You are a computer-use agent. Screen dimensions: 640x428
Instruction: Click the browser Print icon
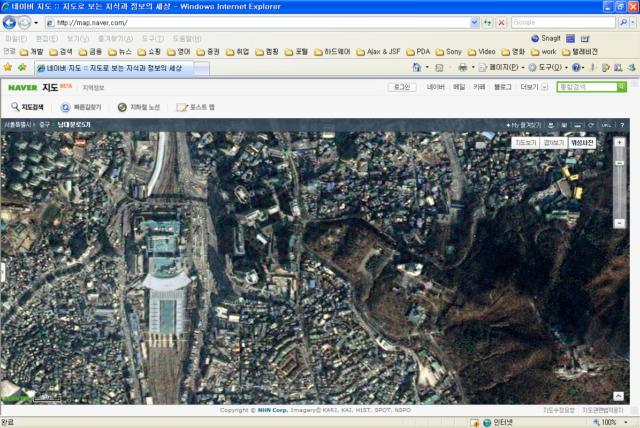pos(462,68)
